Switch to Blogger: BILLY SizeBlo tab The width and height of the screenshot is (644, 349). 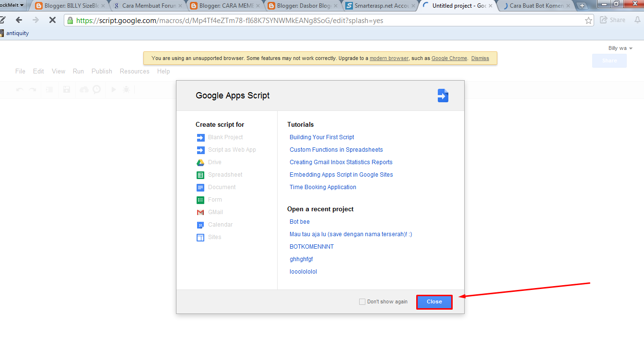[70, 6]
